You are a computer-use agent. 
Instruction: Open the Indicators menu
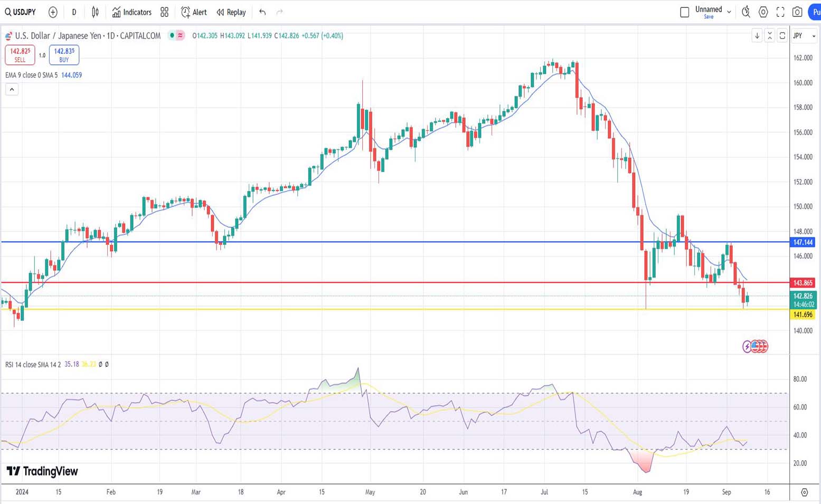[132, 12]
